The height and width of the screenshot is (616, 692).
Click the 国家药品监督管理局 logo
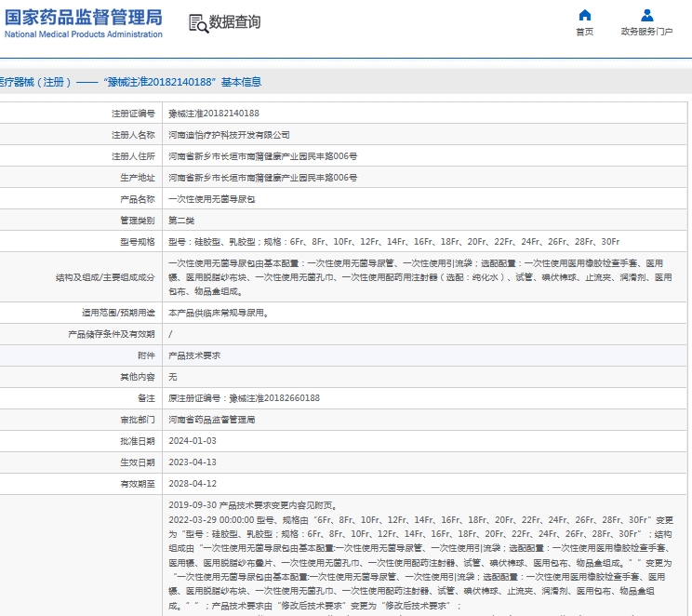[84, 23]
